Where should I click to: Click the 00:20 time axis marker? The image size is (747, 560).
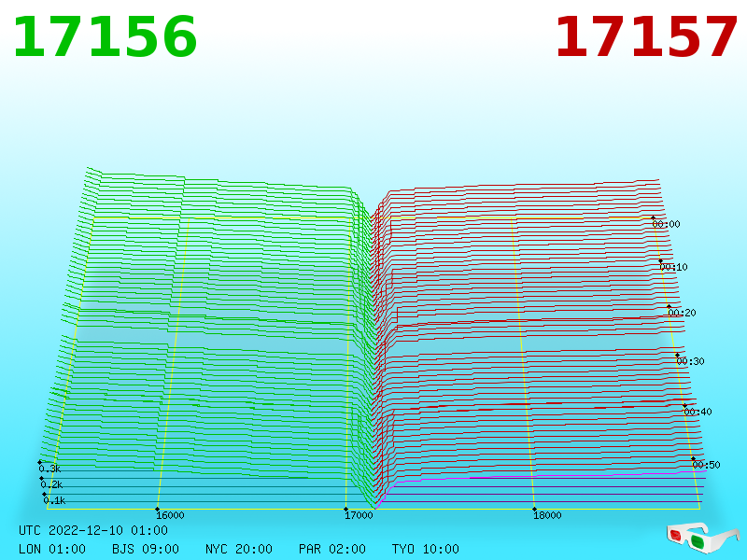(683, 313)
